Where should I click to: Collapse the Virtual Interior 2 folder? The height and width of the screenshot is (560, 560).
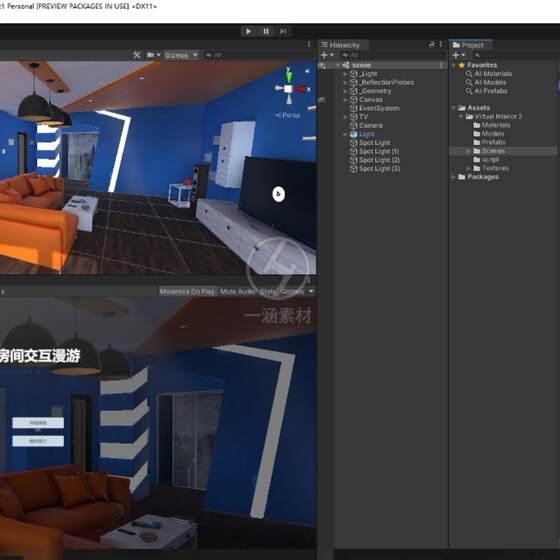[461, 116]
